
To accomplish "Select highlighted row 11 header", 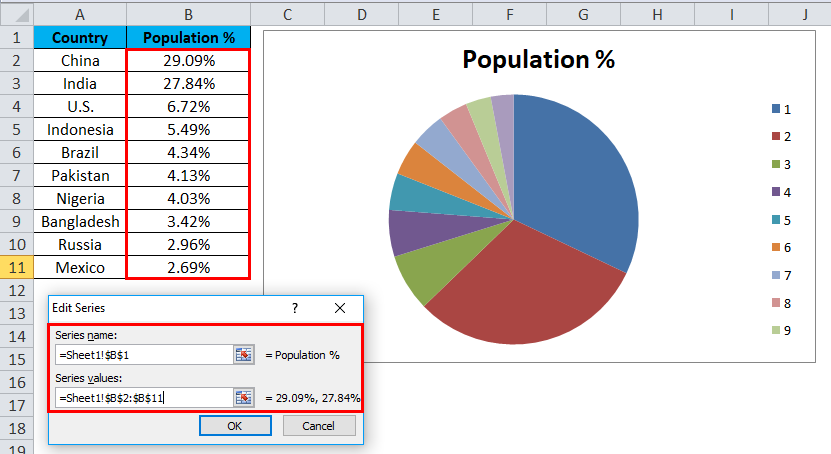I will pyautogui.click(x=17, y=268).
